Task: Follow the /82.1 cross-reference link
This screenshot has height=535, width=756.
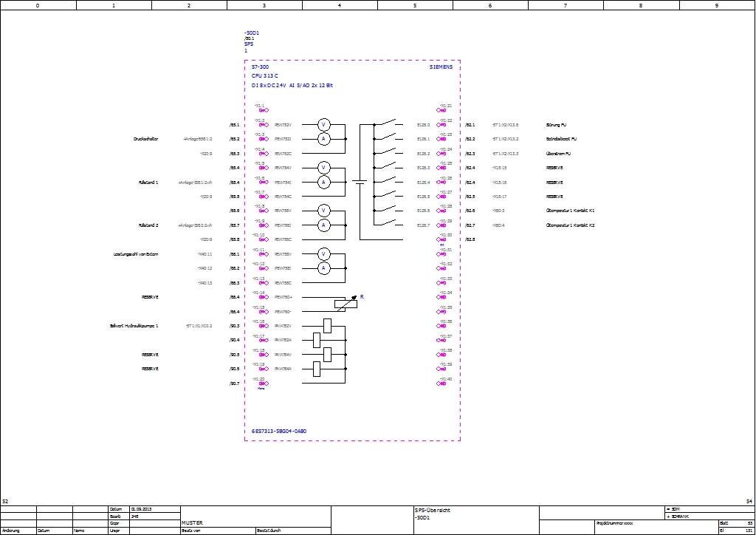Action: click(470, 125)
